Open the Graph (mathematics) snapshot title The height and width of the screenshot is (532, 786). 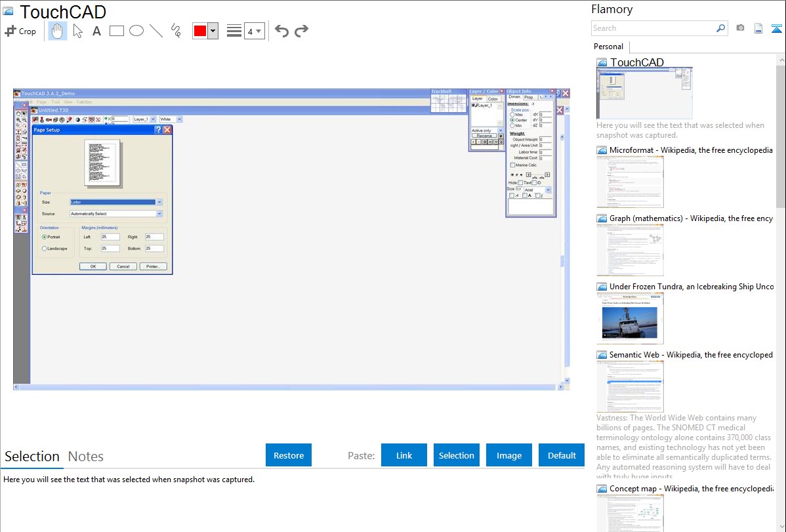click(691, 218)
